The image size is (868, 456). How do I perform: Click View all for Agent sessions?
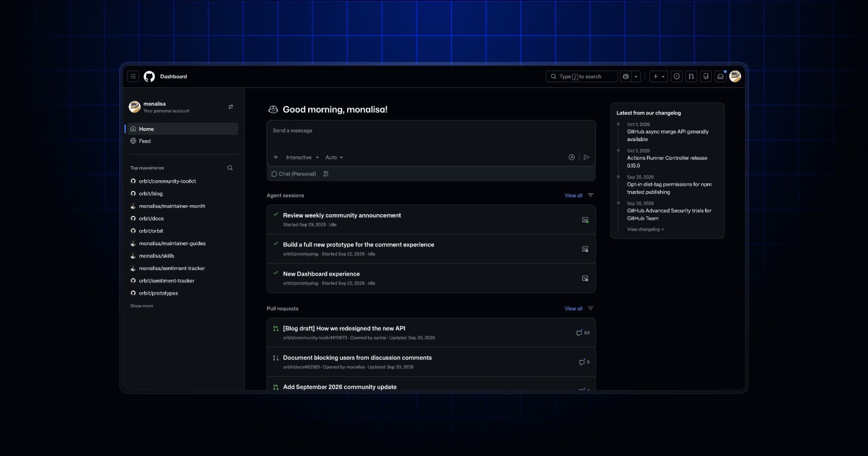573,195
